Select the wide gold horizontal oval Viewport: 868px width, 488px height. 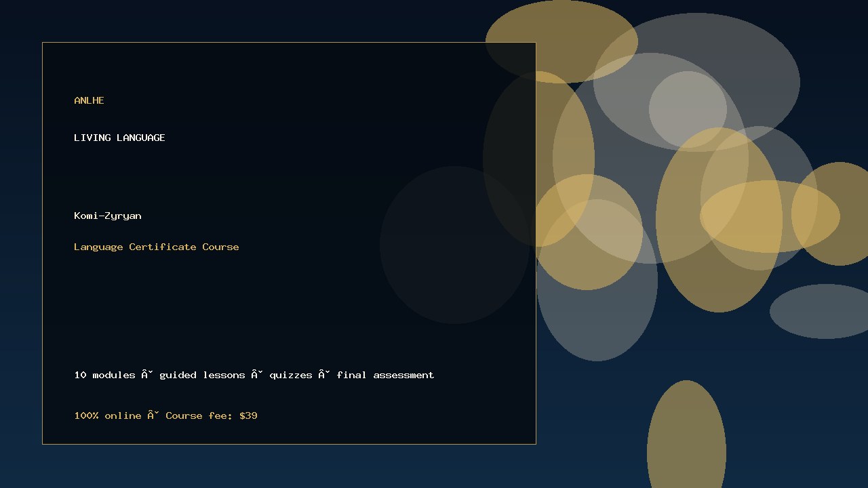point(770,216)
